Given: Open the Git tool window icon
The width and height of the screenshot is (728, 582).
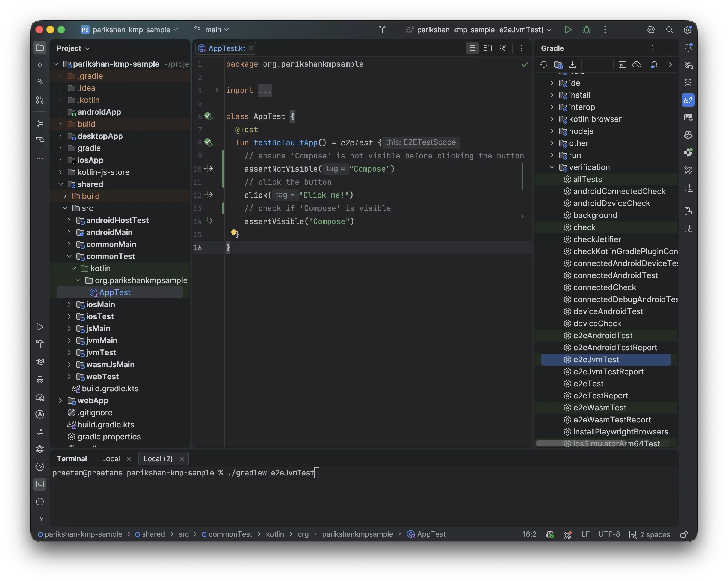Looking at the screenshot, I should [40, 519].
